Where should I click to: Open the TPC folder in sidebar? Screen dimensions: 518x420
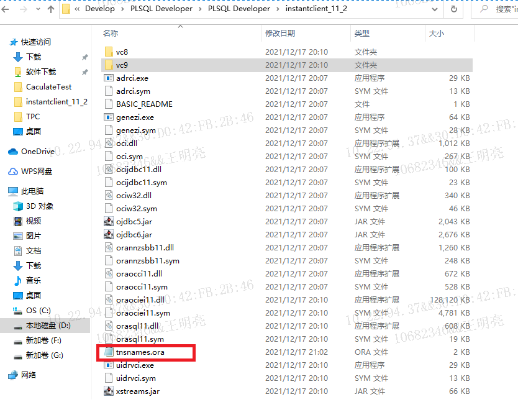[x=33, y=116]
